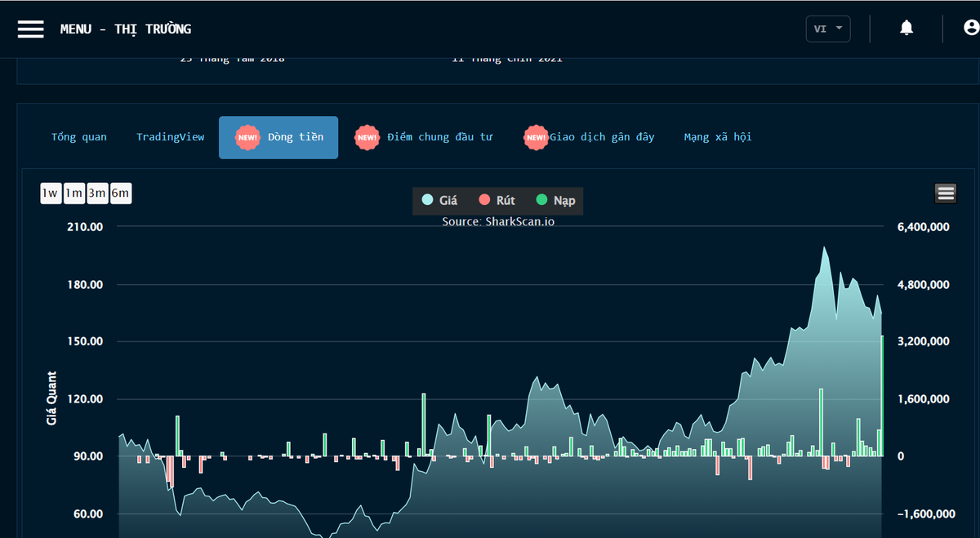
Task: Click the MENU - THỊ TRƯỜNG title
Action: 126,29
